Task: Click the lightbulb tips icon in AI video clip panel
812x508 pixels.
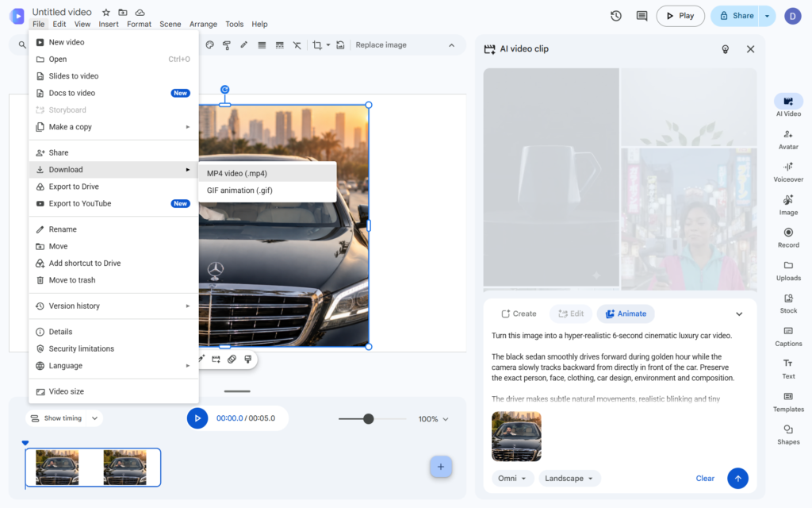Action: (725, 49)
